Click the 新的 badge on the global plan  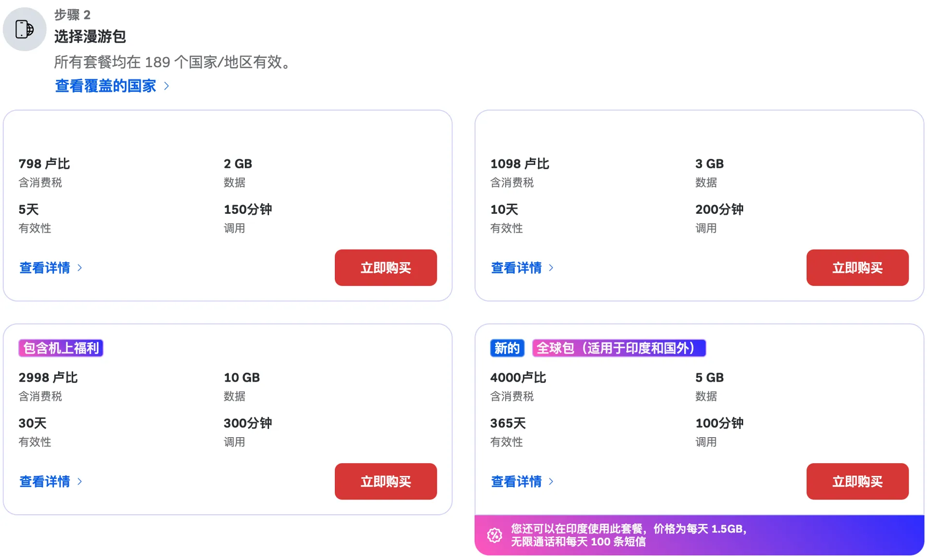pos(507,348)
